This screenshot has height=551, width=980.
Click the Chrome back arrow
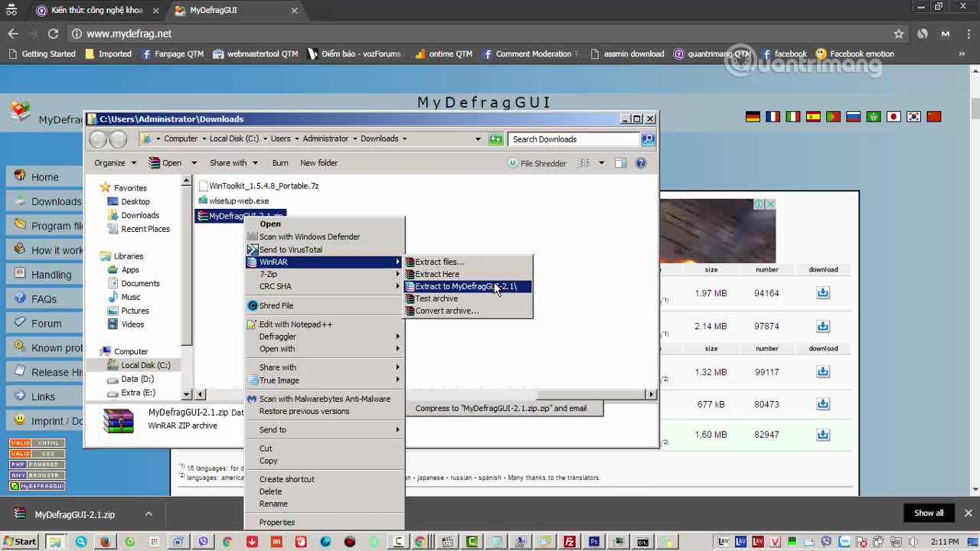pos(13,34)
